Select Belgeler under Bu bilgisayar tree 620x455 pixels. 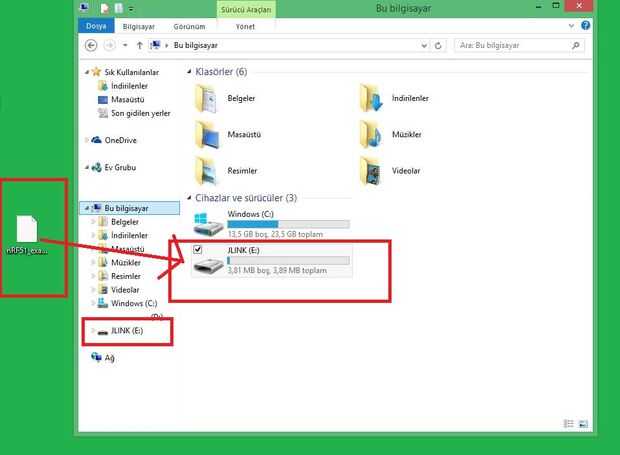tap(125, 222)
